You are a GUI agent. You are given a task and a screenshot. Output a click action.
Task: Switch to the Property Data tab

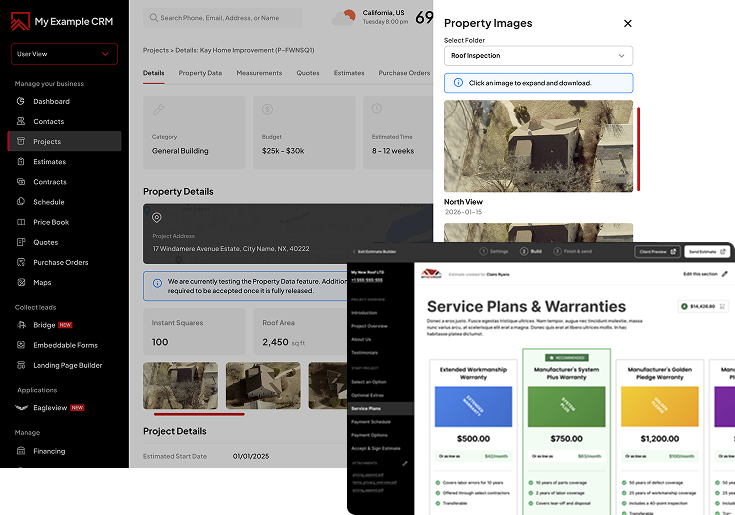(200, 73)
